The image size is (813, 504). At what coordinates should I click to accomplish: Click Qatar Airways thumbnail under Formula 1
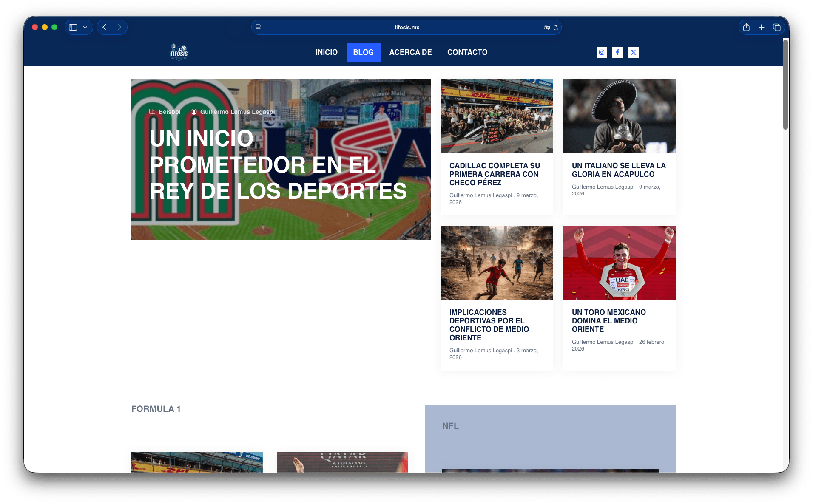pyautogui.click(x=342, y=462)
